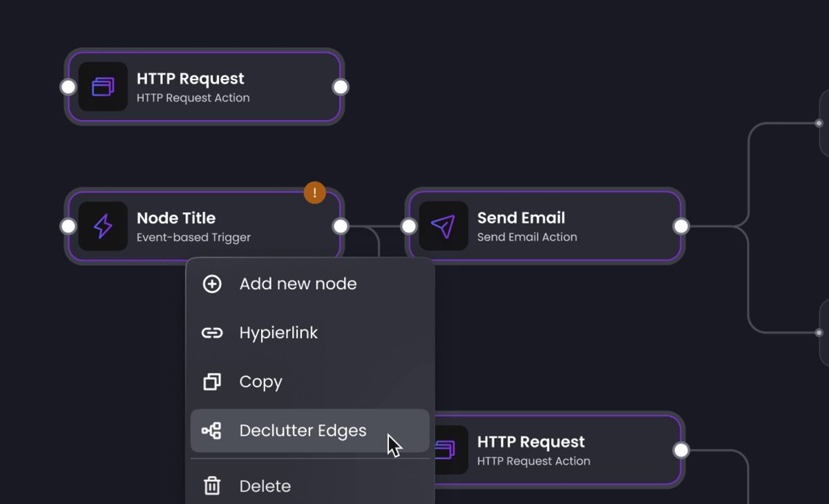Select Declutter Edges from the context menu
This screenshot has height=504, width=829.
click(x=309, y=431)
